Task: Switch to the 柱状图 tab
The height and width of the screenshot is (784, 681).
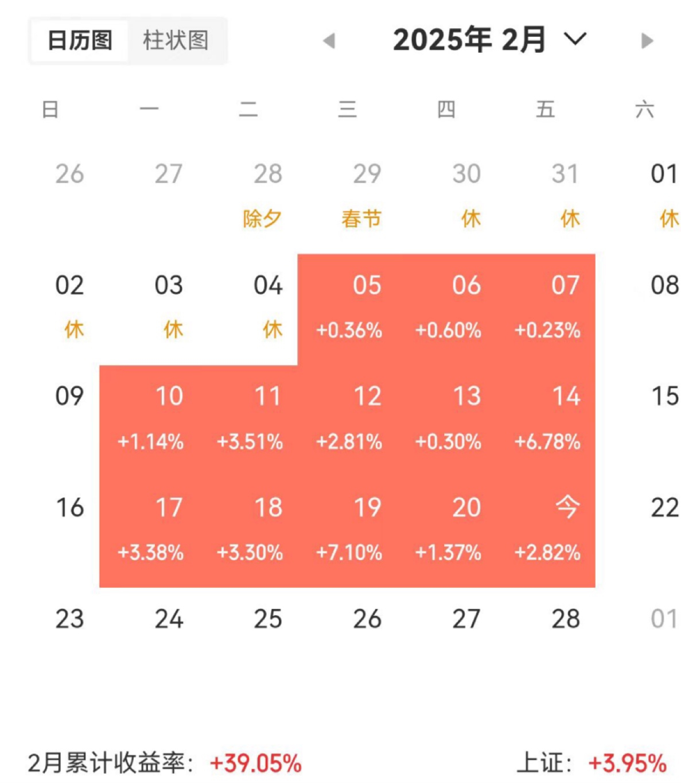Action: click(176, 41)
